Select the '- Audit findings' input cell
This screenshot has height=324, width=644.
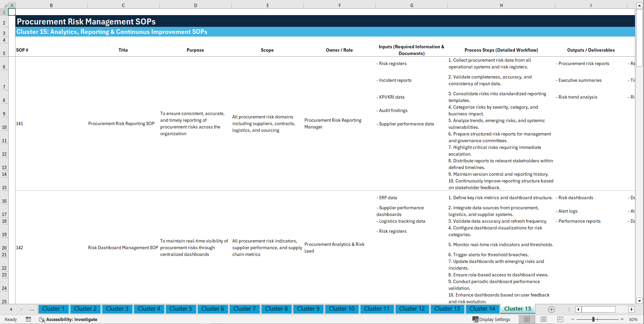coord(412,110)
